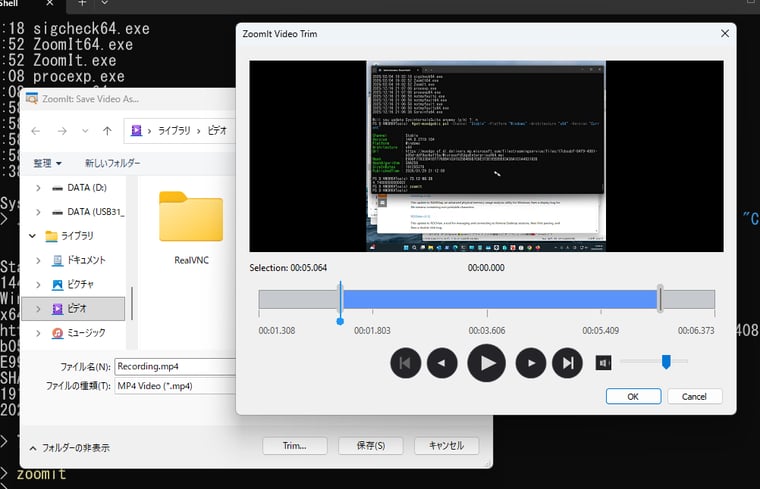Open the 整理 dropdown menu

tap(47, 163)
